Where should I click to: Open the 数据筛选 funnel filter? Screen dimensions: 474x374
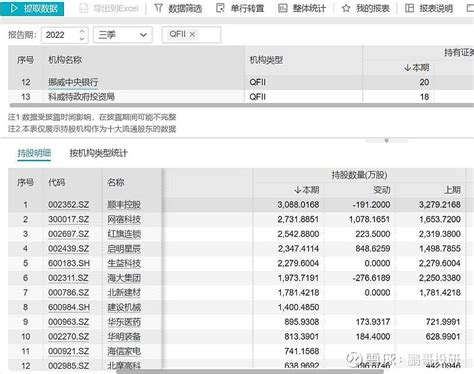159,8
